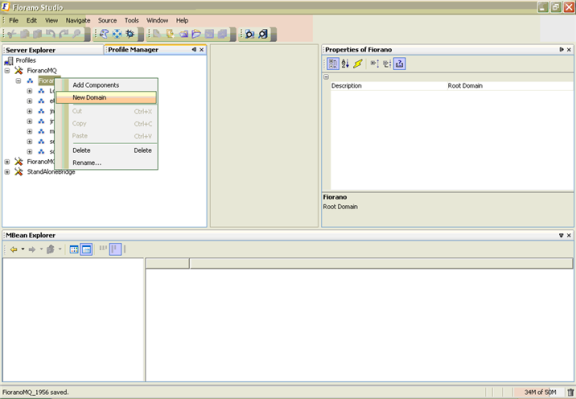Click the Find magnifier toolbar icon
576x399 pixels.
click(x=76, y=34)
